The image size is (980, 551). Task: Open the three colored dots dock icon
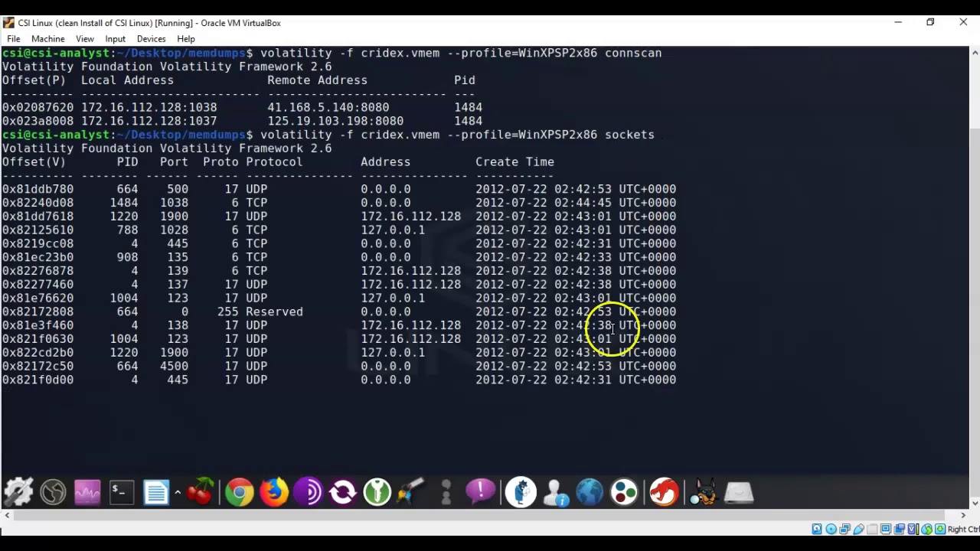pyautogui.click(x=625, y=492)
